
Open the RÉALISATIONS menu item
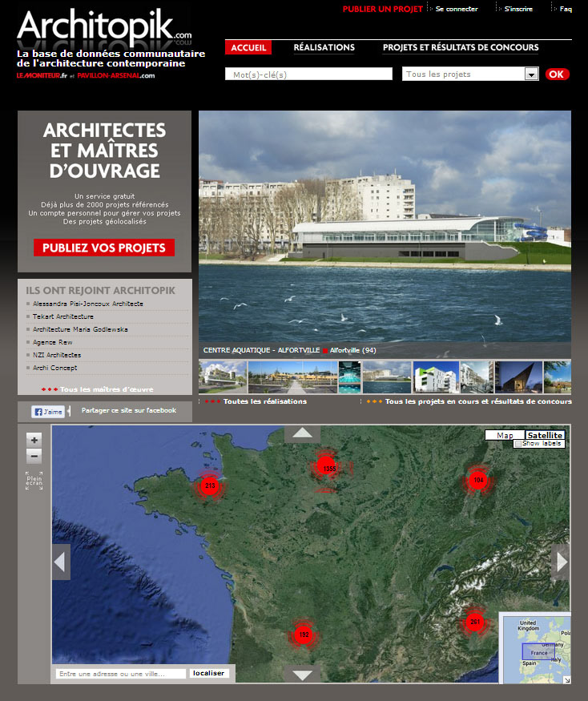point(324,47)
